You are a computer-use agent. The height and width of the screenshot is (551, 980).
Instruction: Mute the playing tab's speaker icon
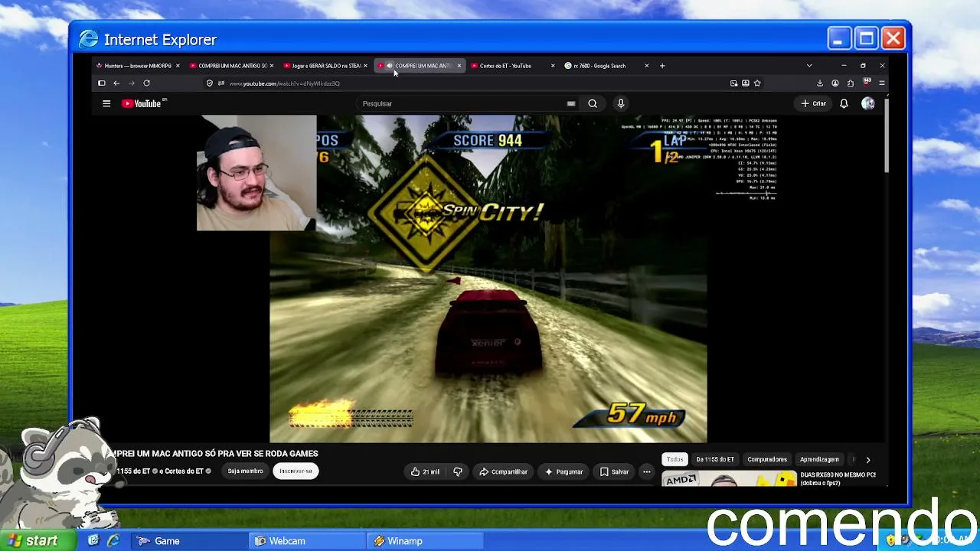point(389,66)
